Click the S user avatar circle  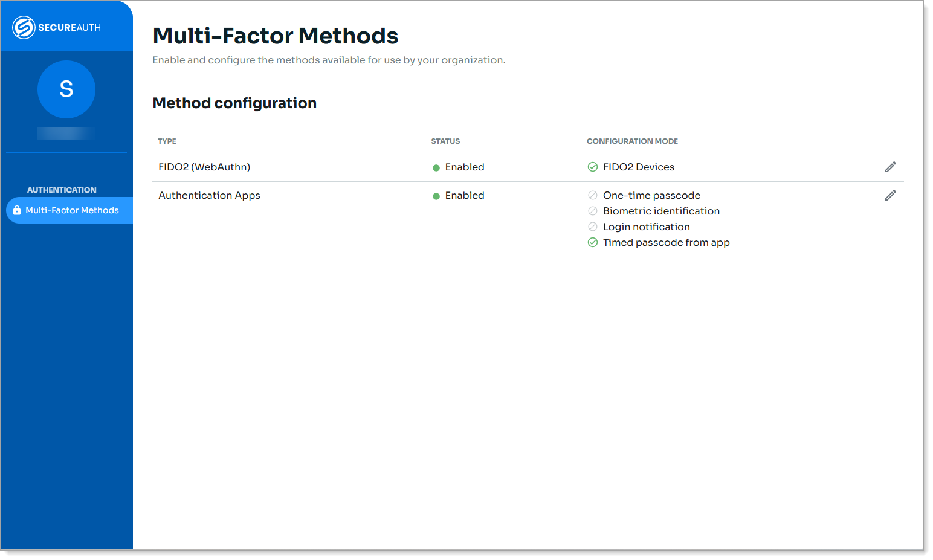tap(66, 89)
